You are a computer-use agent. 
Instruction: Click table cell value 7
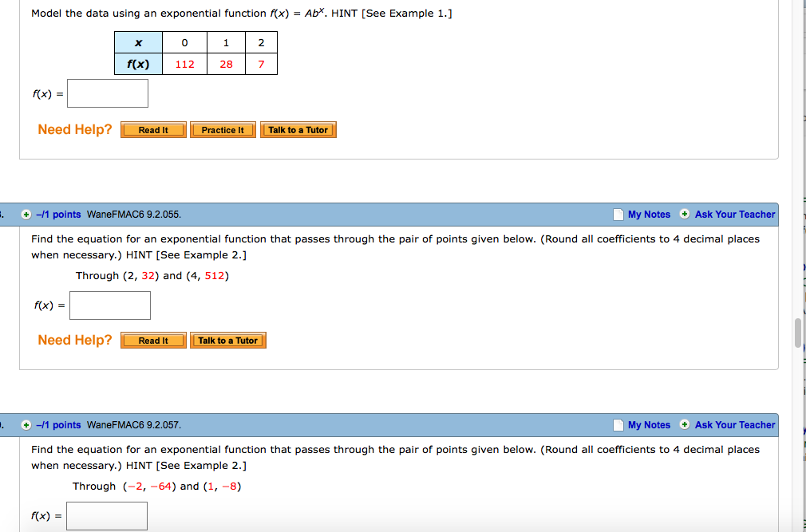point(261,64)
